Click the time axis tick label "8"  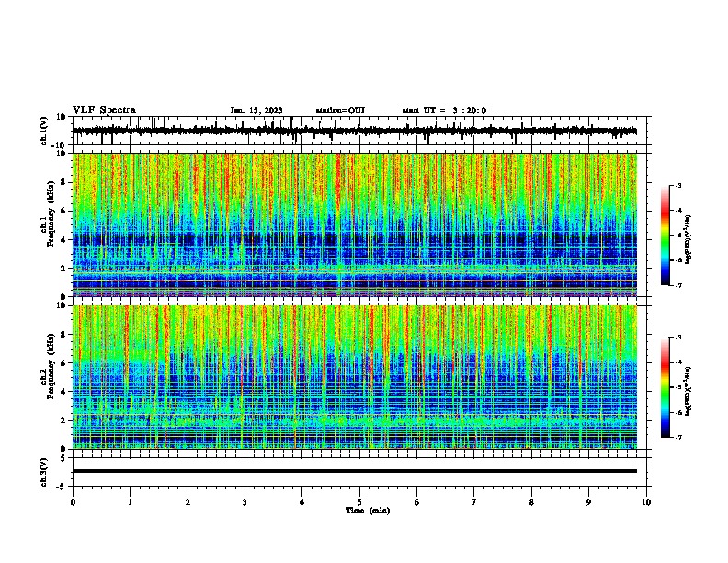(x=531, y=502)
